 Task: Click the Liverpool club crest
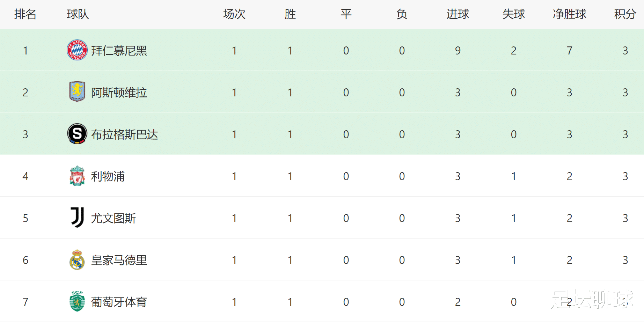pyautogui.click(x=77, y=176)
